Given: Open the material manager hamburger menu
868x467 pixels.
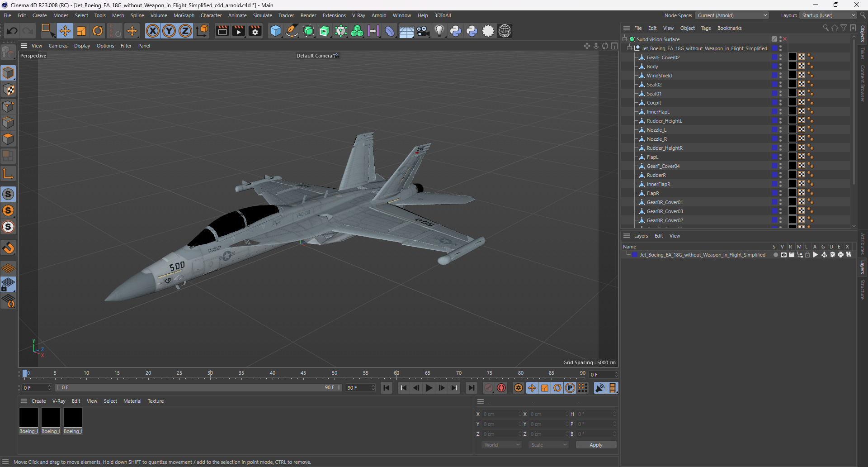Looking at the screenshot, I should [24, 401].
